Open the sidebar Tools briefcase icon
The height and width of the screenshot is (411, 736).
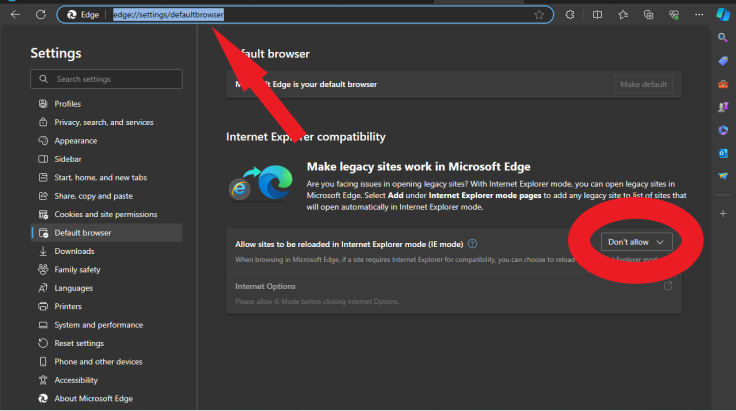pos(723,84)
